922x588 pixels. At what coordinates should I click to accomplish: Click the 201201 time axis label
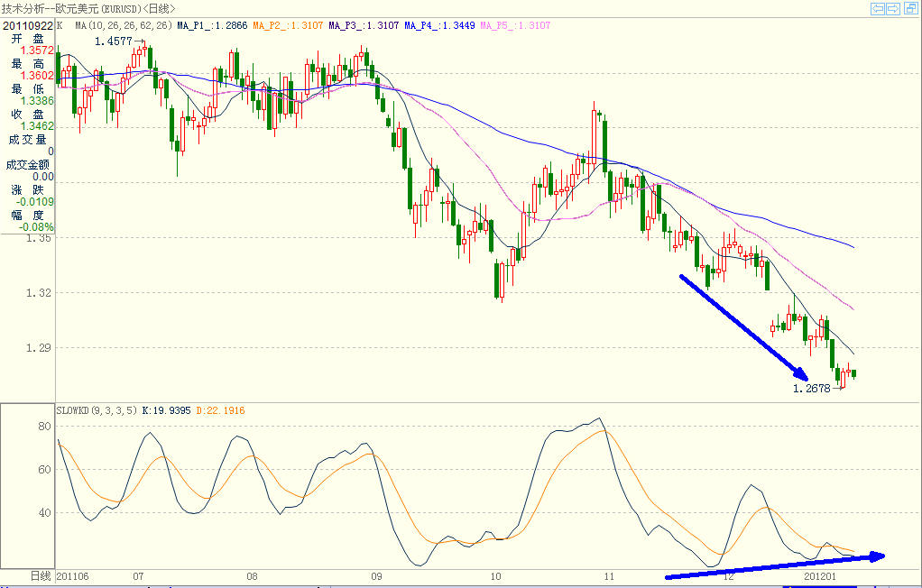click(820, 576)
